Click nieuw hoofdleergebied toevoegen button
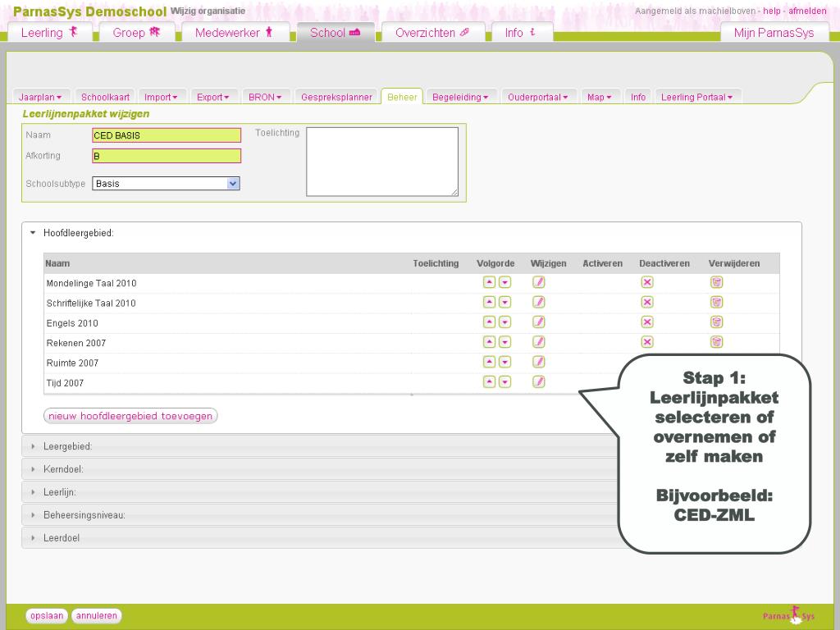 pos(130,416)
